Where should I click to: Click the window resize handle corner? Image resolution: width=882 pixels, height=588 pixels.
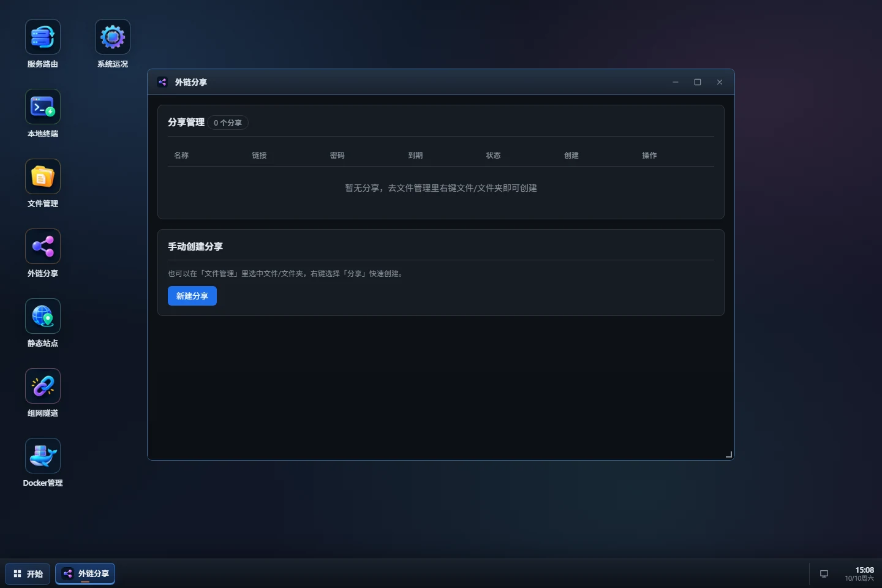pos(728,454)
